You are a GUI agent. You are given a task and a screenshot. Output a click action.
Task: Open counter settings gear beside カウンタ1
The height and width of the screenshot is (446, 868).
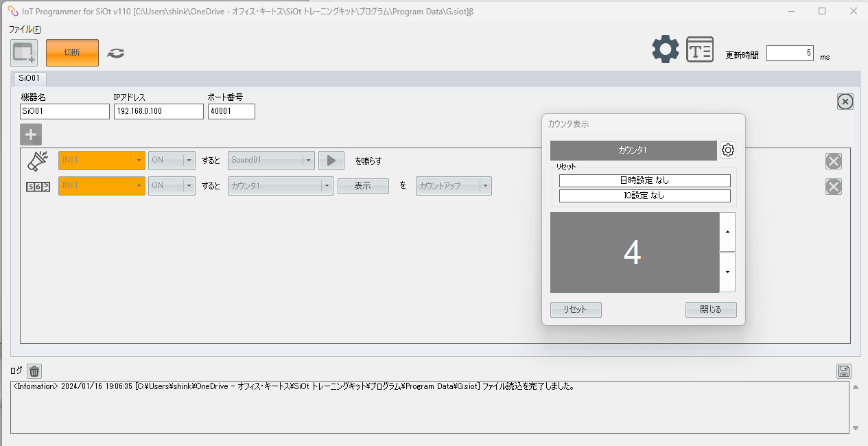(x=728, y=150)
